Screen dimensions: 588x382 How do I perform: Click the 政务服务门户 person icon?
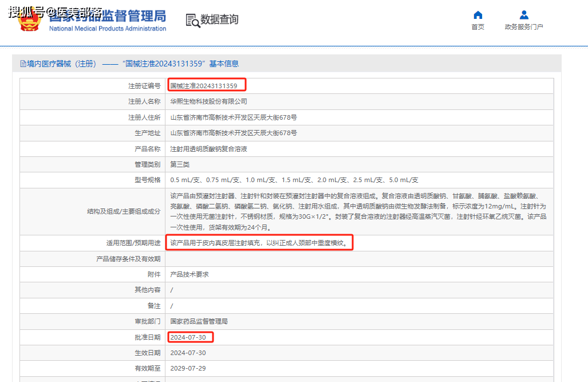click(523, 15)
